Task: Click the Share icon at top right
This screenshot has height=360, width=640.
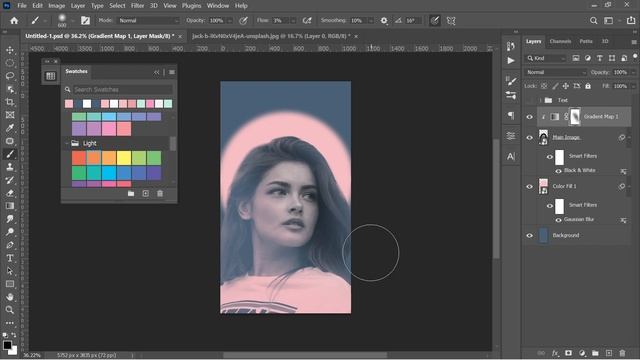Action: pyautogui.click(x=631, y=20)
